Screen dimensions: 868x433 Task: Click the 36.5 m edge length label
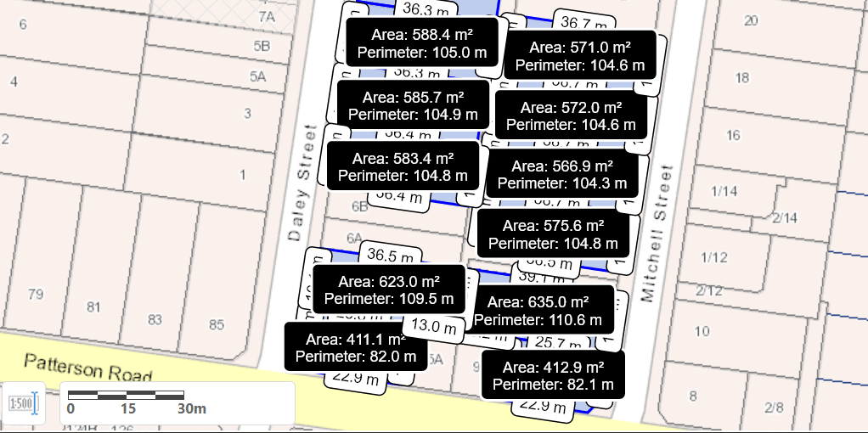point(390,255)
